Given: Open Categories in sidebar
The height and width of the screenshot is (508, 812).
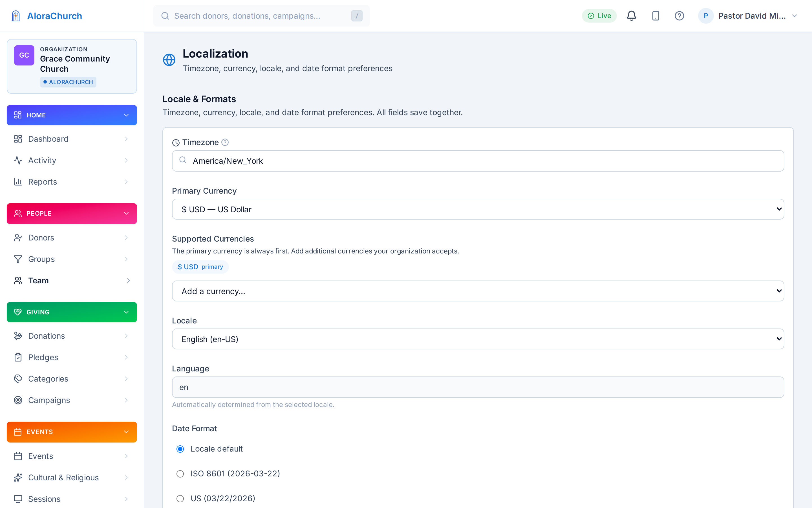Looking at the screenshot, I should point(72,379).
